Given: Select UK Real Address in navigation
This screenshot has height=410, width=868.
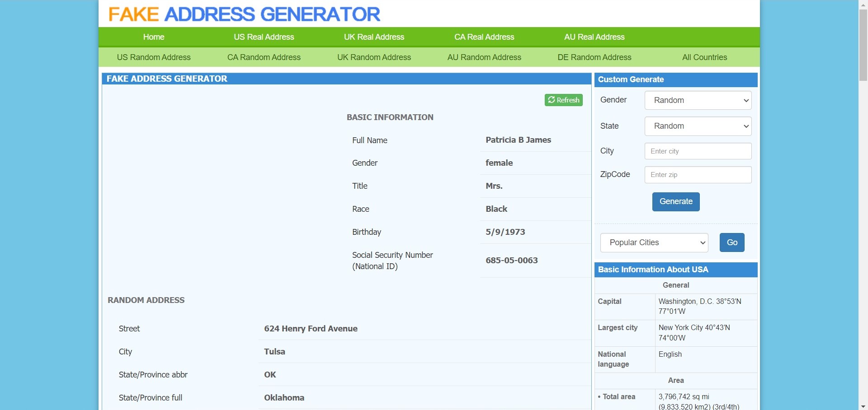Looking at the screenshot, I should (x=374, y=37).
